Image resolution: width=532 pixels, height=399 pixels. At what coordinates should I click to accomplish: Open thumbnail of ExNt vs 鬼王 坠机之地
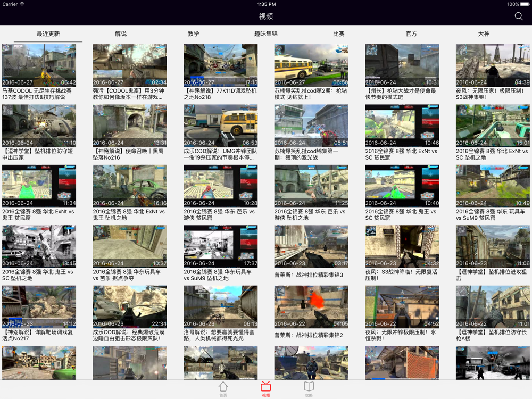pos(130,186)
